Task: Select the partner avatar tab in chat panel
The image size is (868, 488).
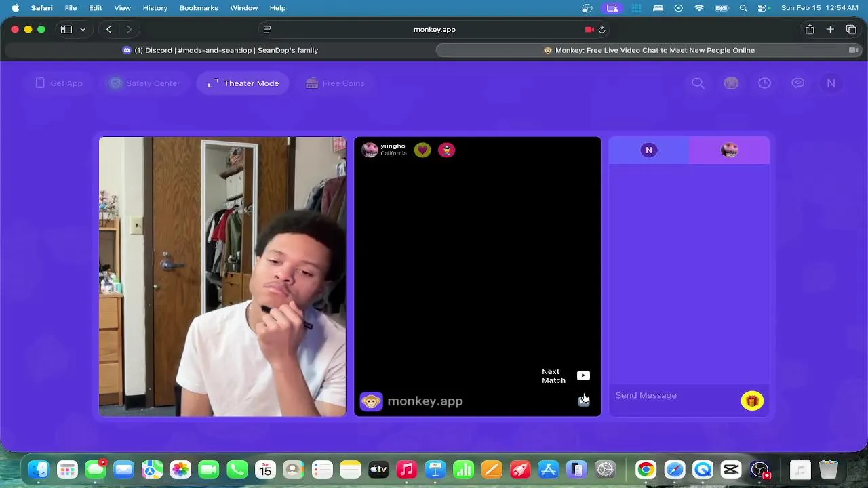Action: tap(730, 150)
